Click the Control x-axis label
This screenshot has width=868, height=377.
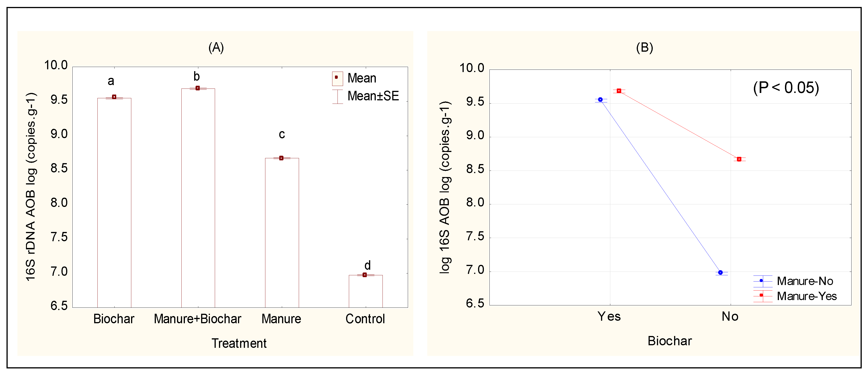pyautogui.click(x=365, y=319)
